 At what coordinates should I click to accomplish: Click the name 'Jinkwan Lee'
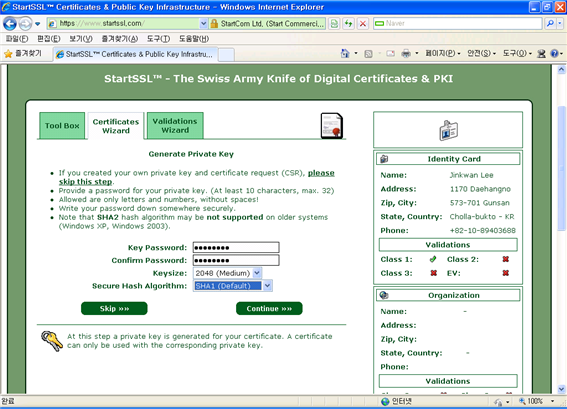pos(471,175)
